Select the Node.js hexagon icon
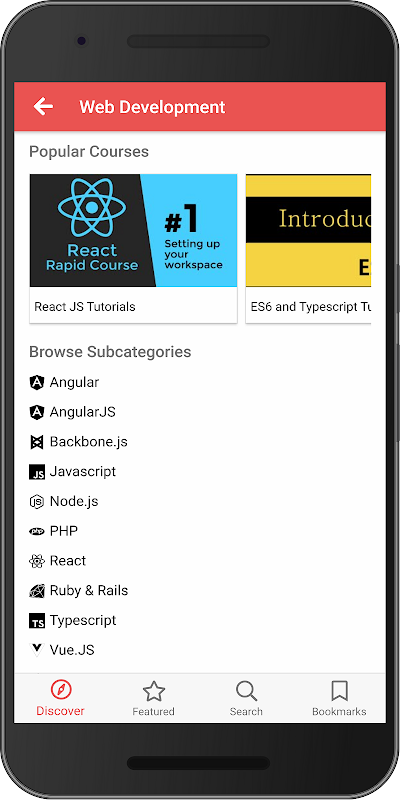 coord(37,502)
